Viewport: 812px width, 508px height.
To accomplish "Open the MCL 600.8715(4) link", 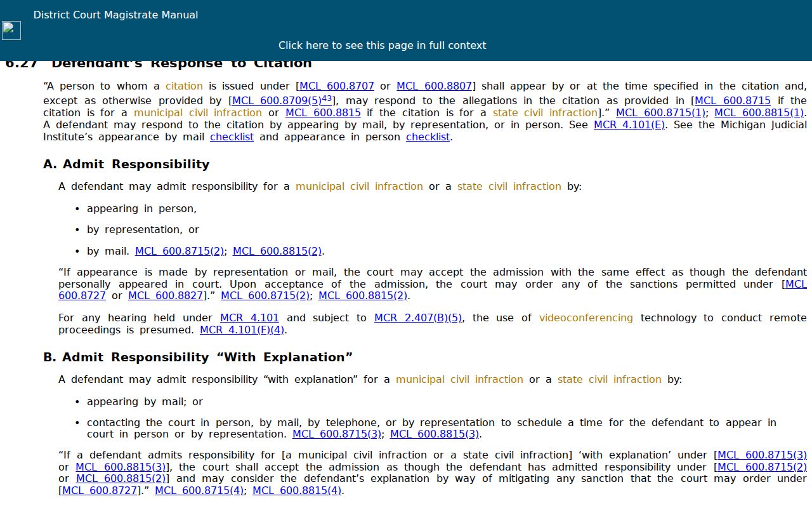I will click(x=199, y=490).
